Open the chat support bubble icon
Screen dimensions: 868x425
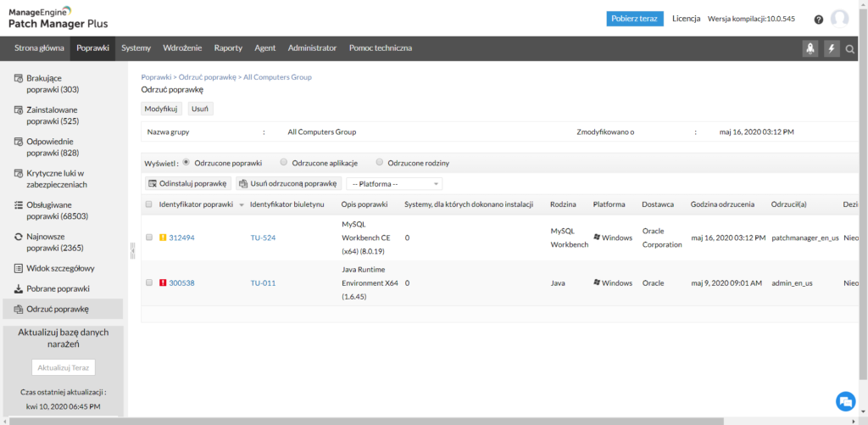(844, 400)
